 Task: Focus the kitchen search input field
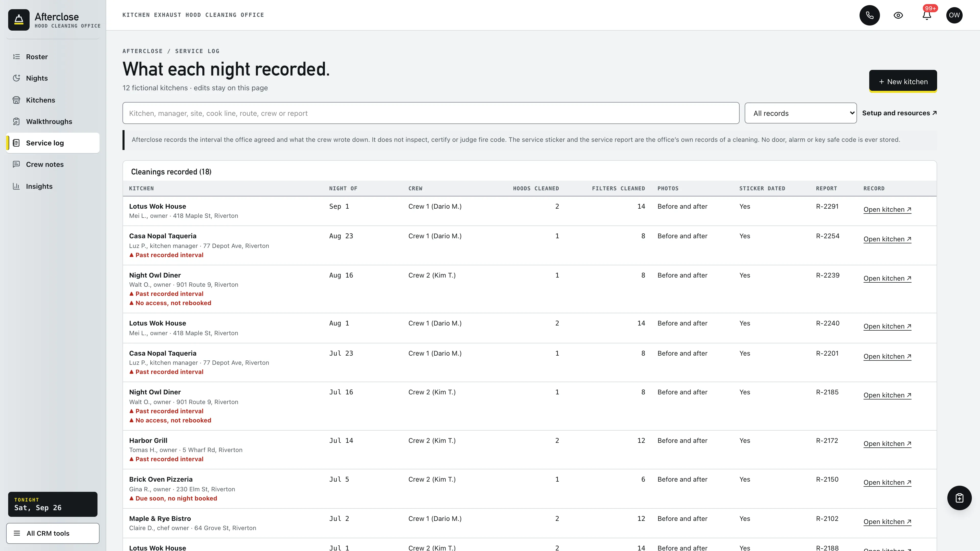(x=431, y=113)
